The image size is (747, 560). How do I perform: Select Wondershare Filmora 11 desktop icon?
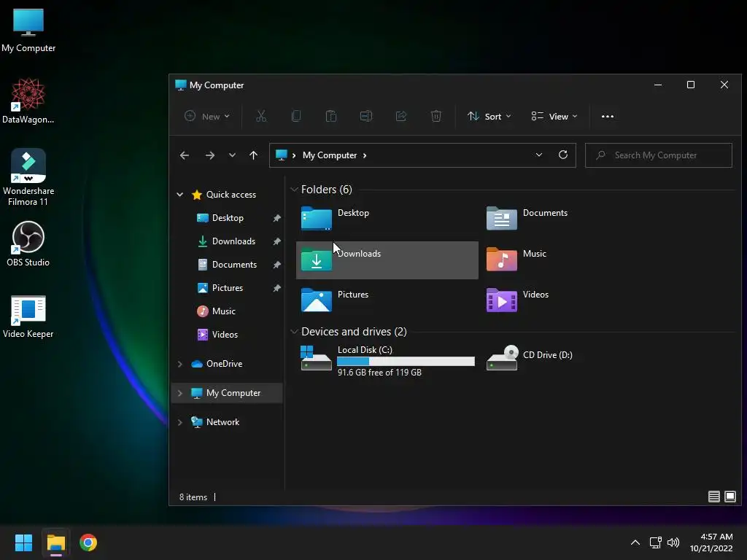28,177
